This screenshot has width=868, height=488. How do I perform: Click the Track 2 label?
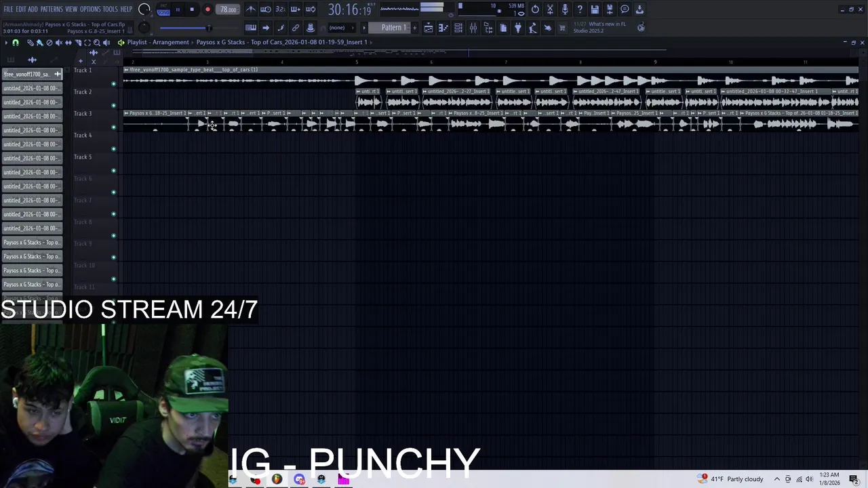coord(83,91)
